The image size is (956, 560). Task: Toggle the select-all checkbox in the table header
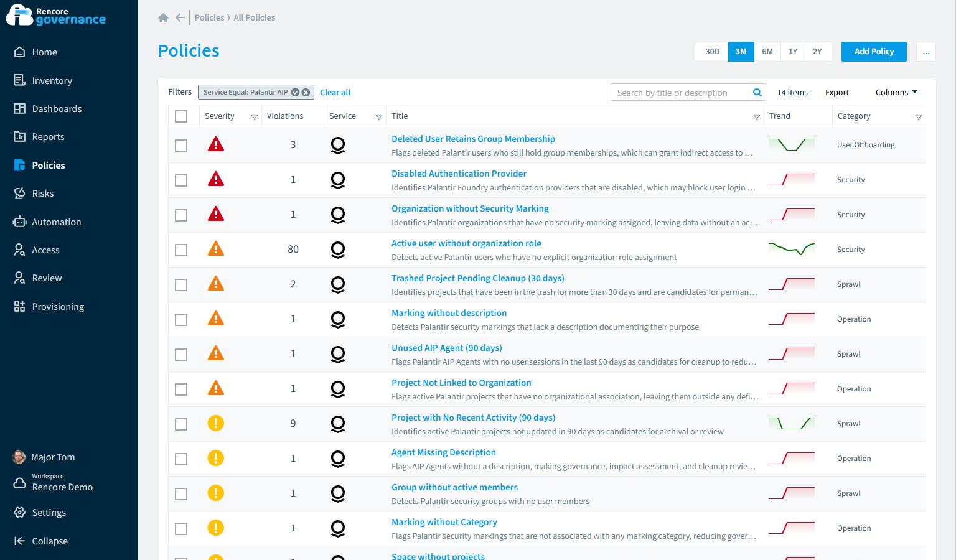(x=181, y=116)
